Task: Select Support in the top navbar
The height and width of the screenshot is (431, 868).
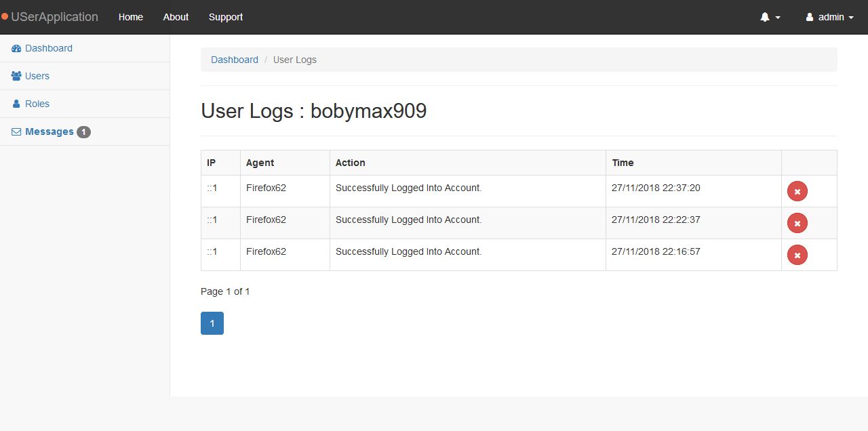Action: click(x=225, y=17)
